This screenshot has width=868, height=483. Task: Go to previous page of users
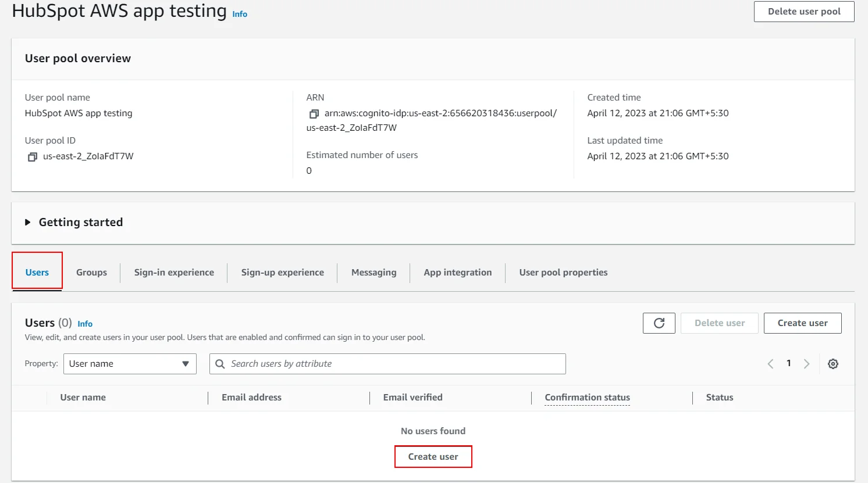(770, 364)
